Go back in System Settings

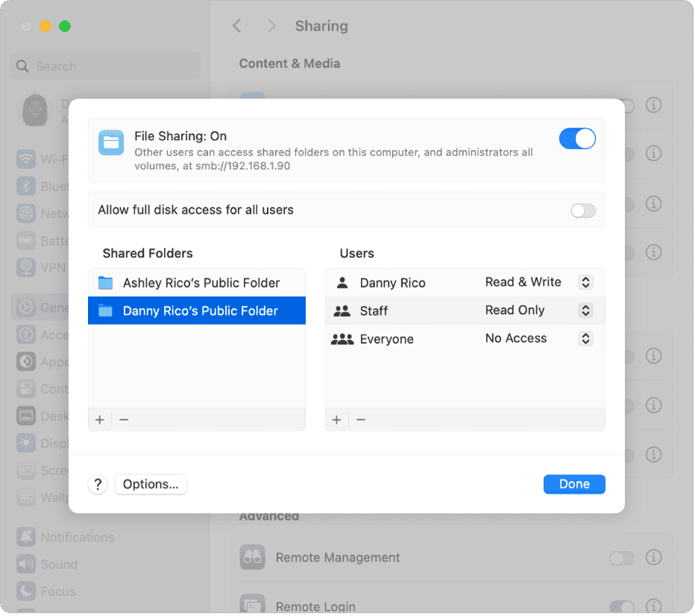(237, 26)
